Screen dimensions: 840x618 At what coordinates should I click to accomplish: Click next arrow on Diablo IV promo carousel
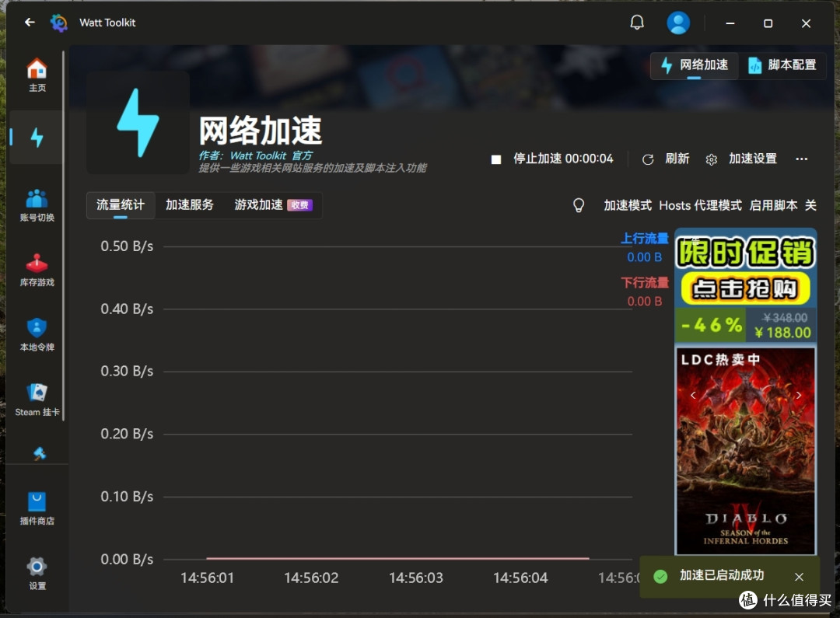coord(799,395)
